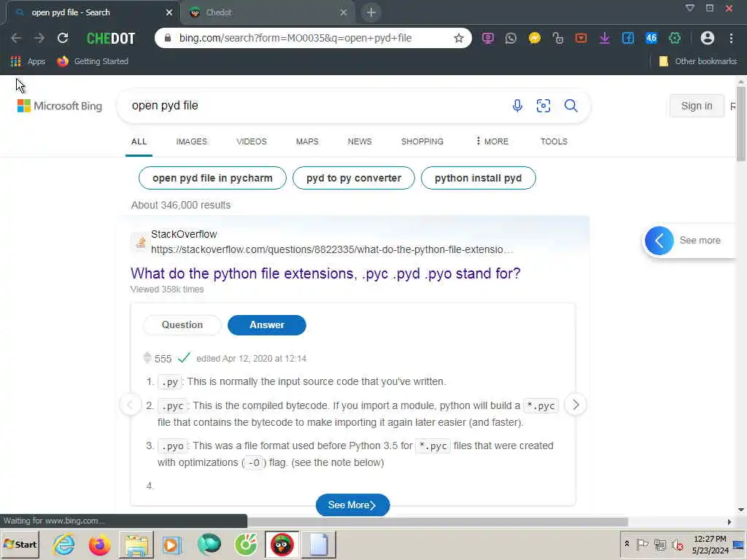The width and height of the screenshot is (747, 560).
Task: Open the Windows Start menu
Action: (x=20, y=545)
